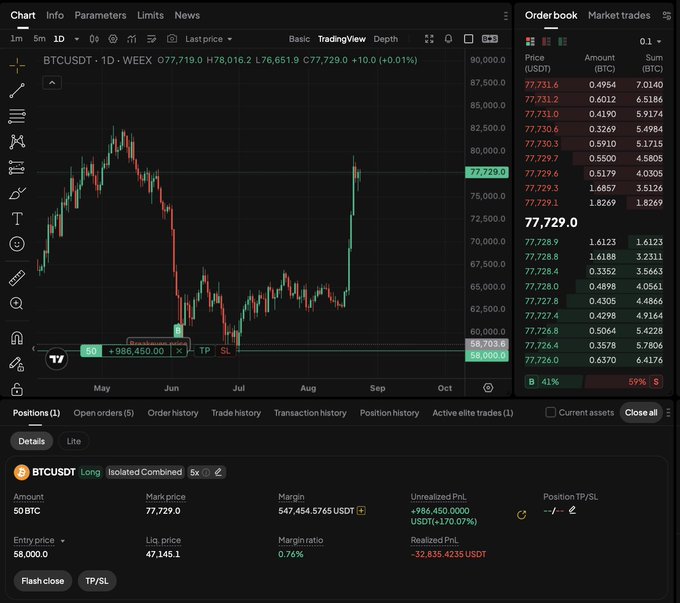Take a chart snapshot with camera icon
Image resolution: width=680 pixels, height=603 pixels.
[172, 39]
